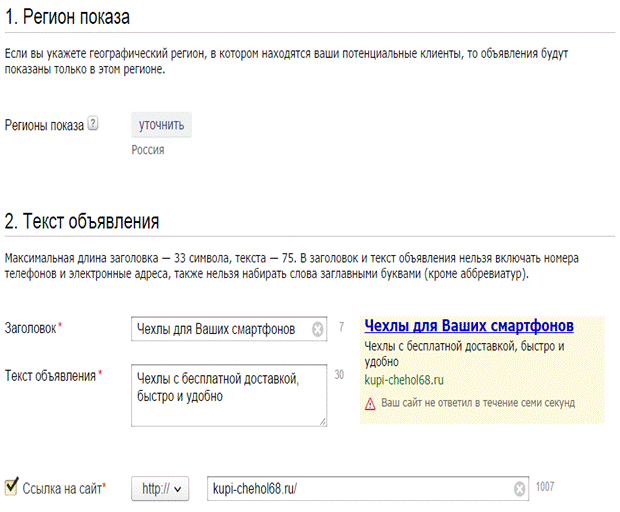620x512 pixels.
Task: Open the help icon next to Регионы показа
Action: pos(93,123)
